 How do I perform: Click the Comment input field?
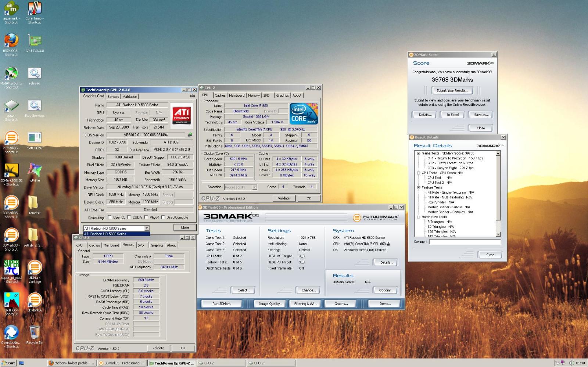pyautogui.click(x=465, y=242)
